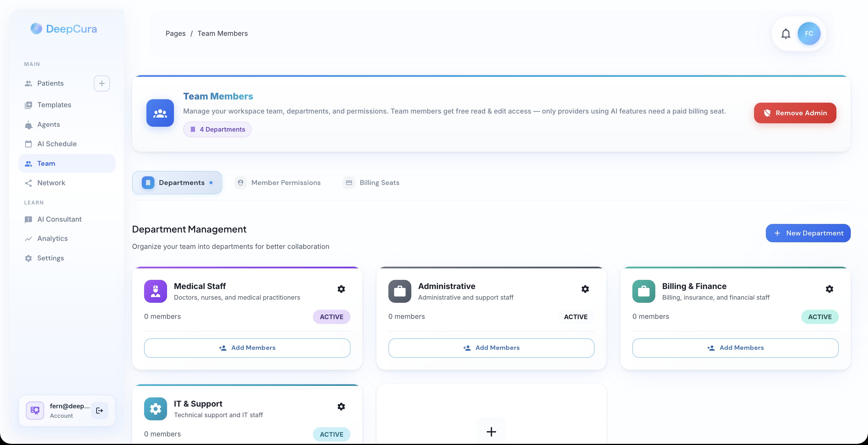Create a New Department

pyautogui.click(x=808, y=233)
